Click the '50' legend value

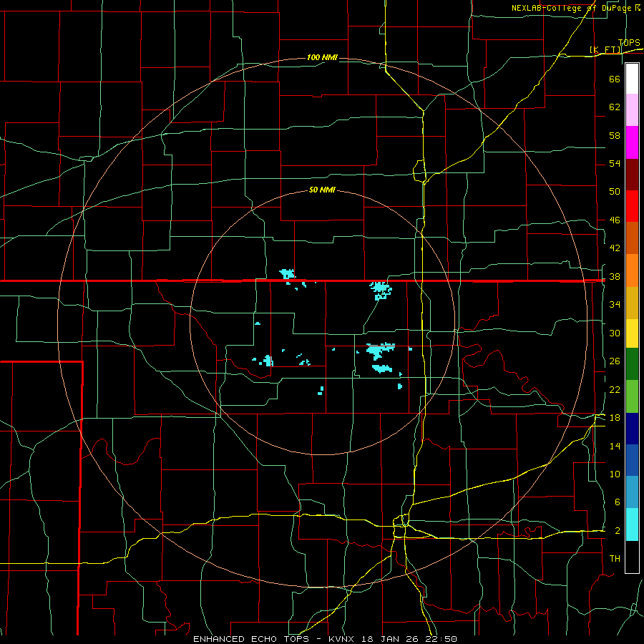point(615,192)
